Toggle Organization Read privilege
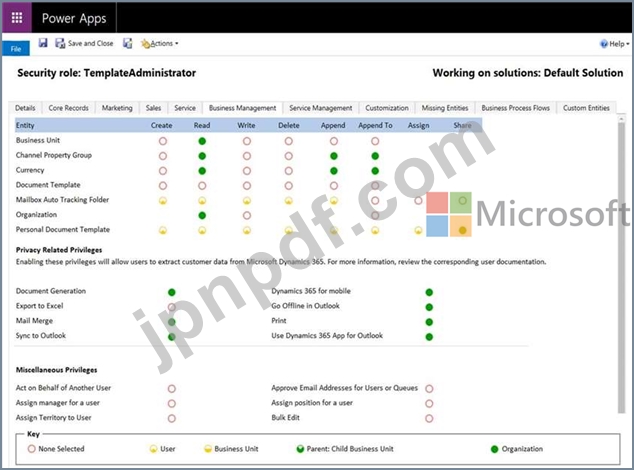This screenshot has width=634, height=470. [202, 216]
